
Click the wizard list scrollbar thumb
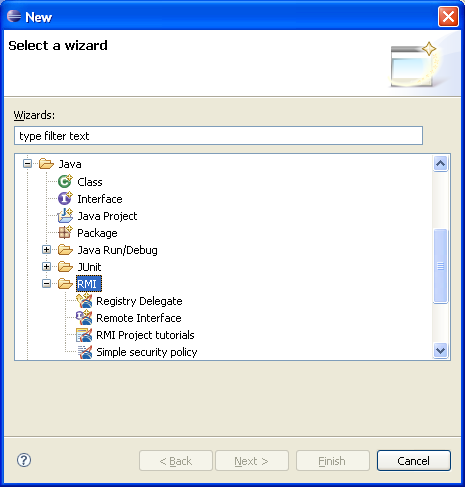(x=440, y=266)
